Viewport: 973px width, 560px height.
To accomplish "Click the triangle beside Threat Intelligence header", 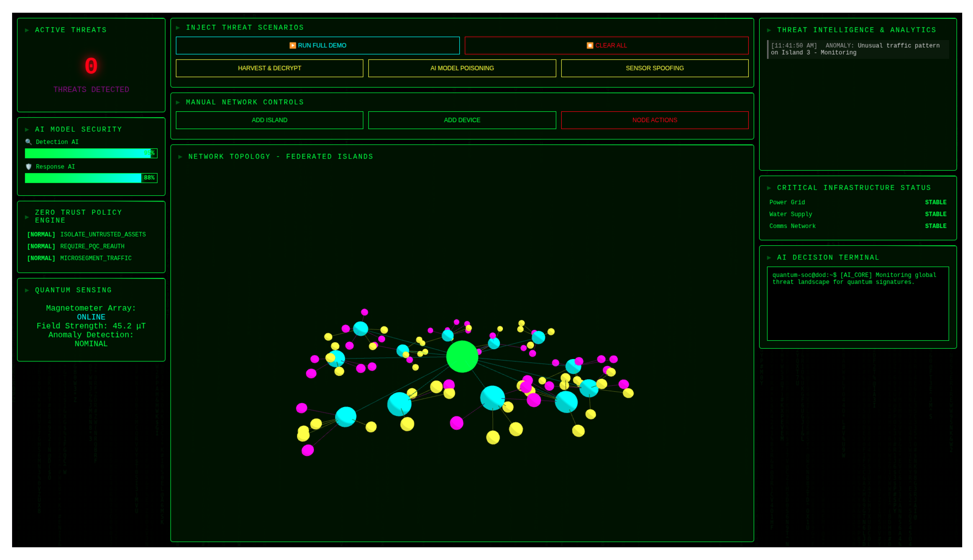I will (769, 30).
